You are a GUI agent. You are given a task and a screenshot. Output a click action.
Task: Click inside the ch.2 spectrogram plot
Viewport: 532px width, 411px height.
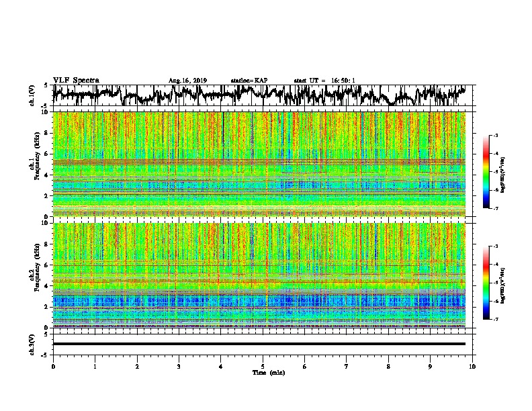[x=259, y=275]
